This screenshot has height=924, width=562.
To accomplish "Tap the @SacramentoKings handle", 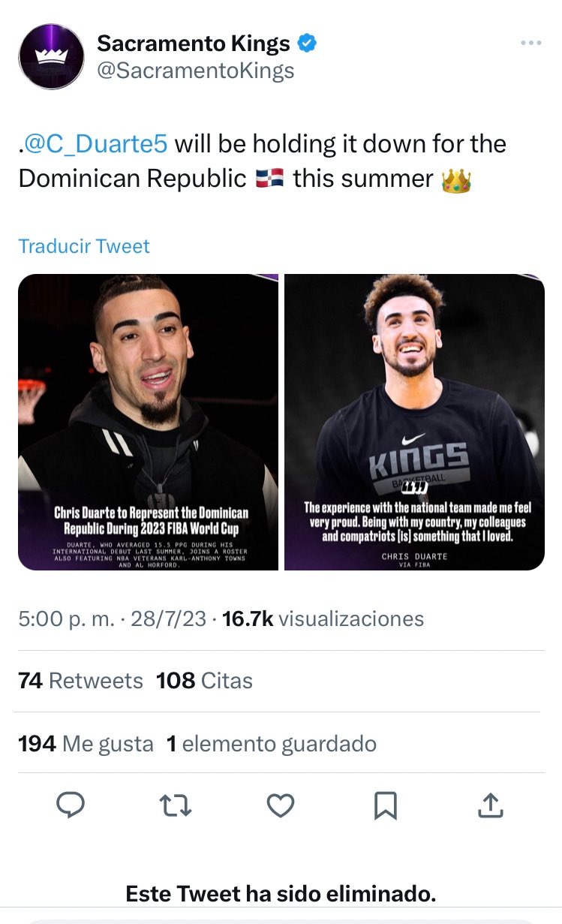I will (x=196, y=71).
